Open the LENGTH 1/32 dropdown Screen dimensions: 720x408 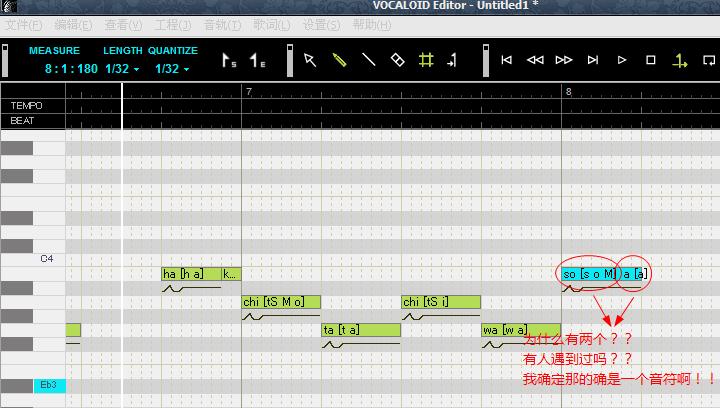point(122,69)
